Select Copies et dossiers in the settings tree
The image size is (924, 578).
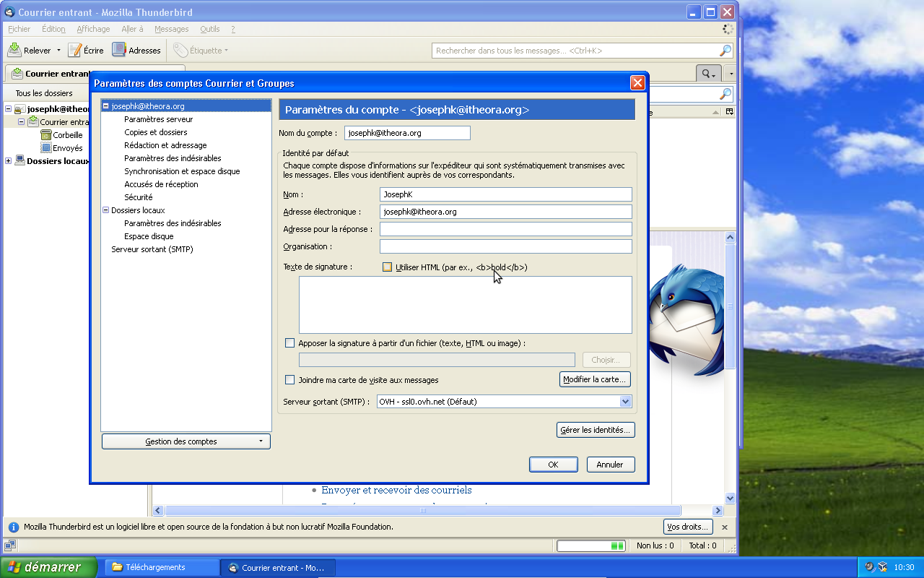(x=156, y=132)
